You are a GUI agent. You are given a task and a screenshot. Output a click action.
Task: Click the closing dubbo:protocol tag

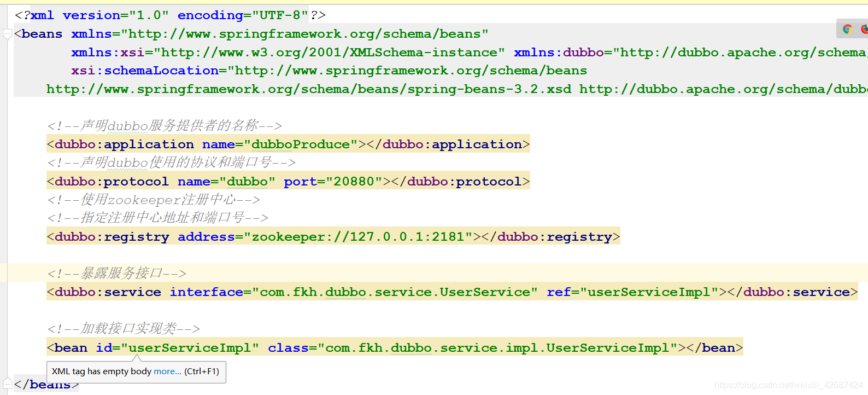(460, 182)
